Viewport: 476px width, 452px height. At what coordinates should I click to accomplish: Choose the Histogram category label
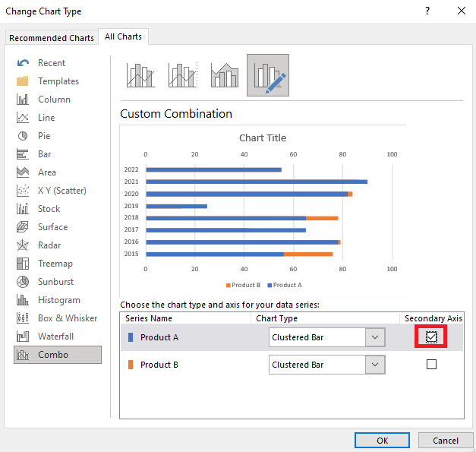(x=59, y=300)
